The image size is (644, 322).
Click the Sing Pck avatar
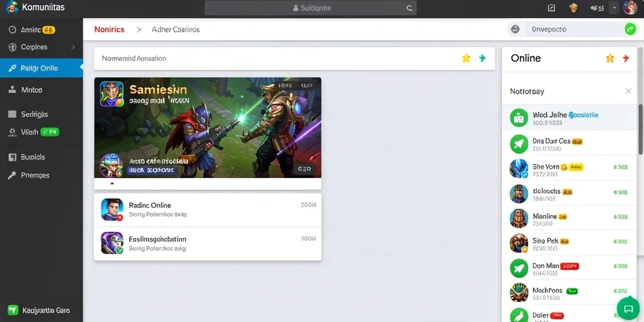[x=519, y=243]
